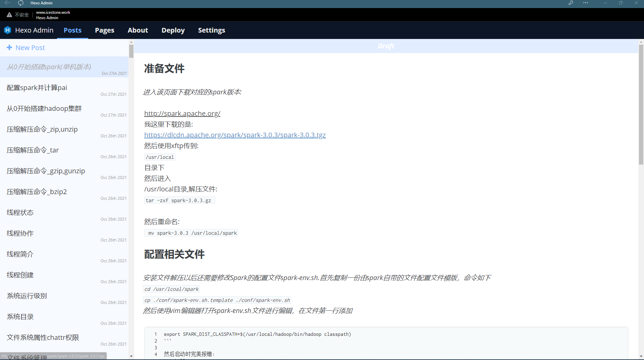Click the 准备文件 heading
Viewport: 644px width, 360px height.
pos(164,69)
